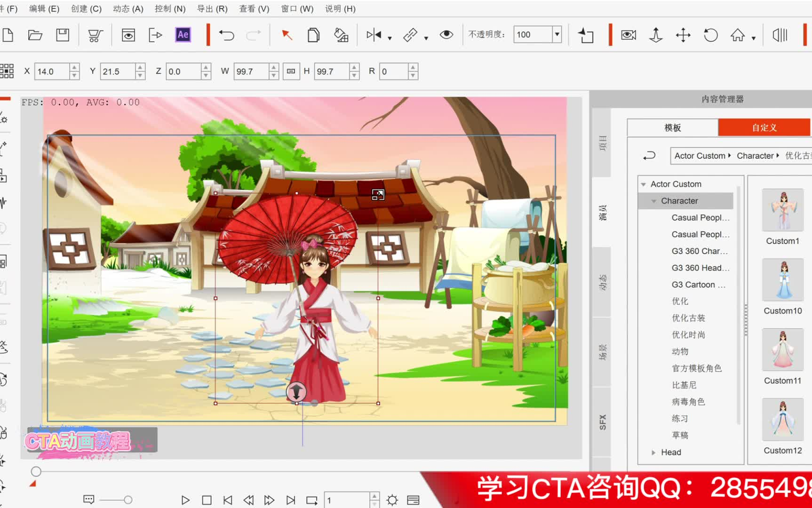Select the content store shopping cart icon

(94, 34)
